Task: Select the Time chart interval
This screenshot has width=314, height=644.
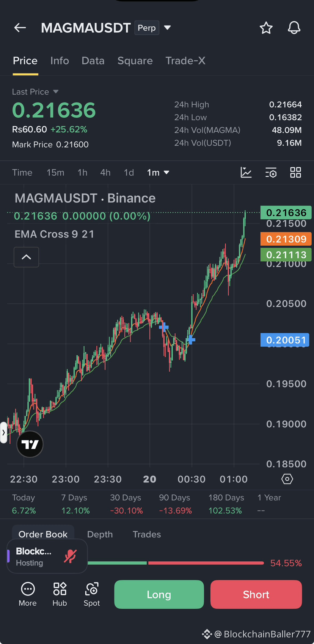Action: click(22, 173)
